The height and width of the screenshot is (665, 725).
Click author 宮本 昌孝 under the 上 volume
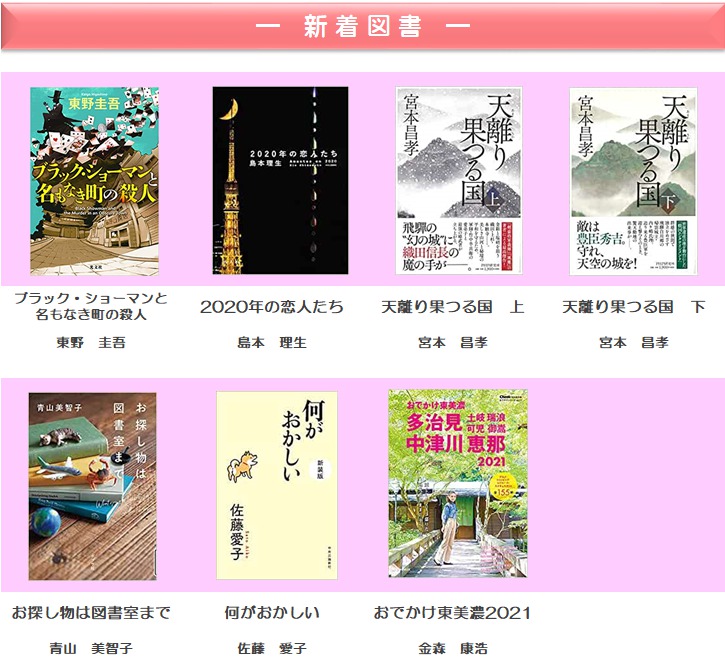click(453, 343)
